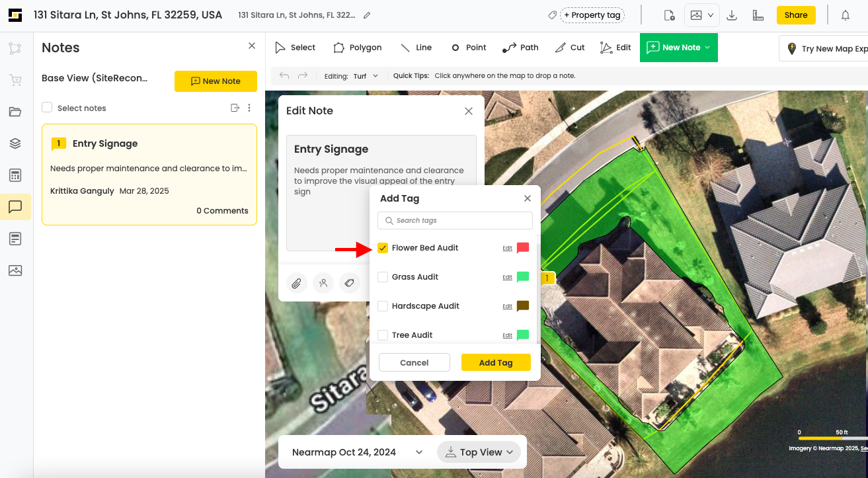Select the Cut tool
The image size is (868, 478).
(x=570, y=48)
